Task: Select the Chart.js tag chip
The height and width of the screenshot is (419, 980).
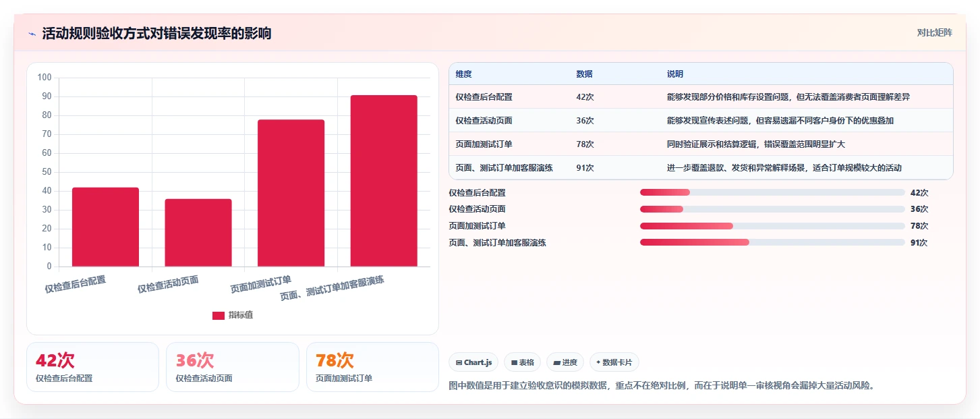Action: [x=474, y=362]
